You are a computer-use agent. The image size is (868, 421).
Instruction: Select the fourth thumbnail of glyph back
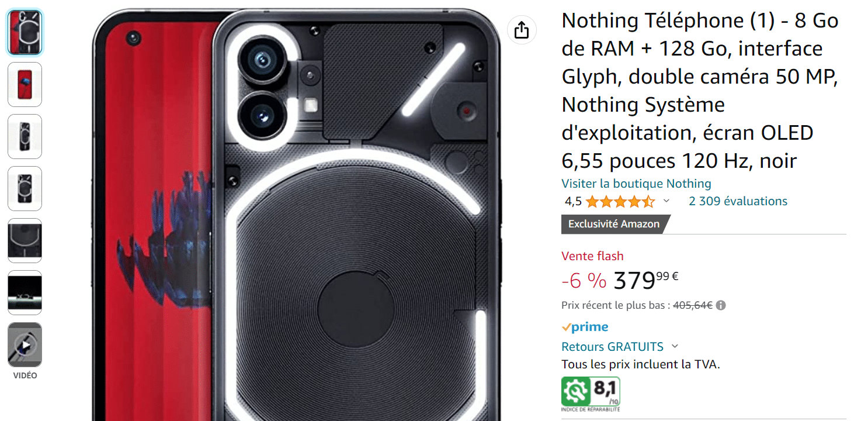tap(25, 189)
